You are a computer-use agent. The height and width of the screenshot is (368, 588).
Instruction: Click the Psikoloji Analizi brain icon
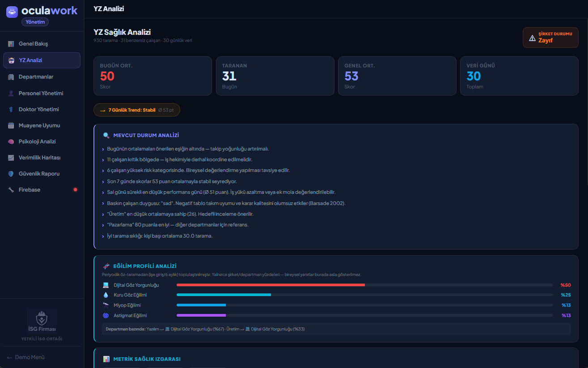[11, 142]
